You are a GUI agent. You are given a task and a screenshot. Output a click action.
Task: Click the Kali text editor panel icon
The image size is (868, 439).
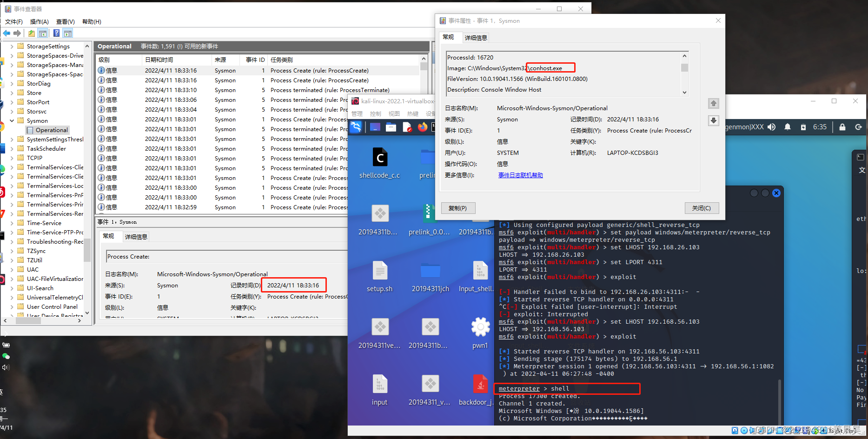[x=407, y=127]
